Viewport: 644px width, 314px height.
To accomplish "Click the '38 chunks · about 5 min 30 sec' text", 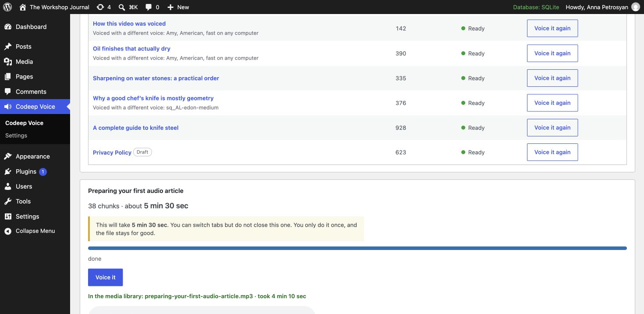I will point(138,206).
